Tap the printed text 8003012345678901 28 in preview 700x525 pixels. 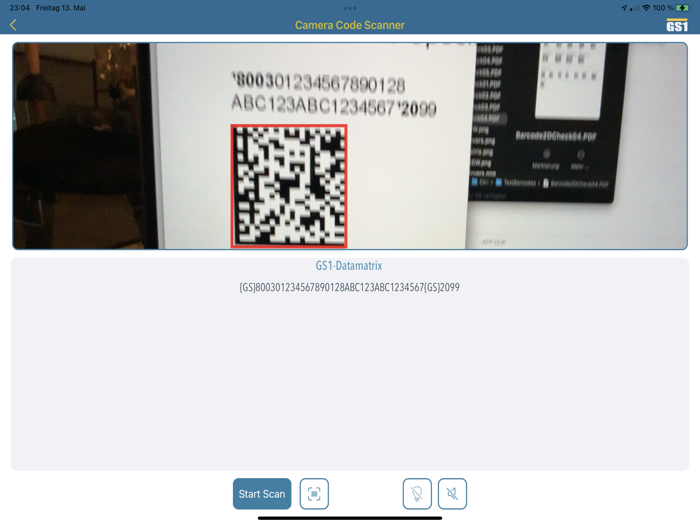point(318,82)
